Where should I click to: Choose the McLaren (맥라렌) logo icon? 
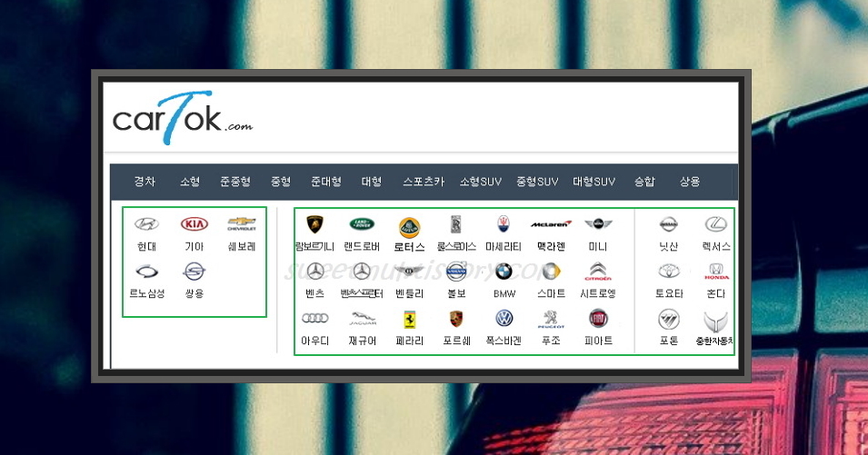[551, 224]
